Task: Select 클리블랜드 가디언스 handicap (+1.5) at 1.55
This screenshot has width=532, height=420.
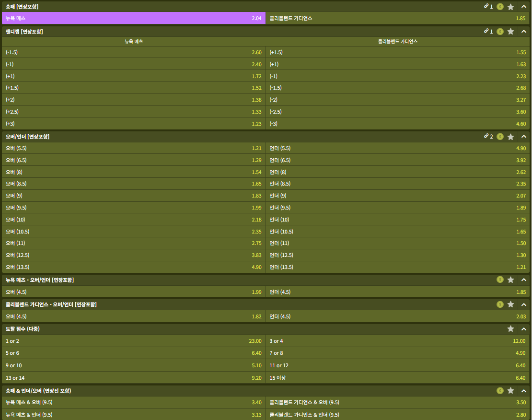Action: pyautogui.click(x=398, y=52)
